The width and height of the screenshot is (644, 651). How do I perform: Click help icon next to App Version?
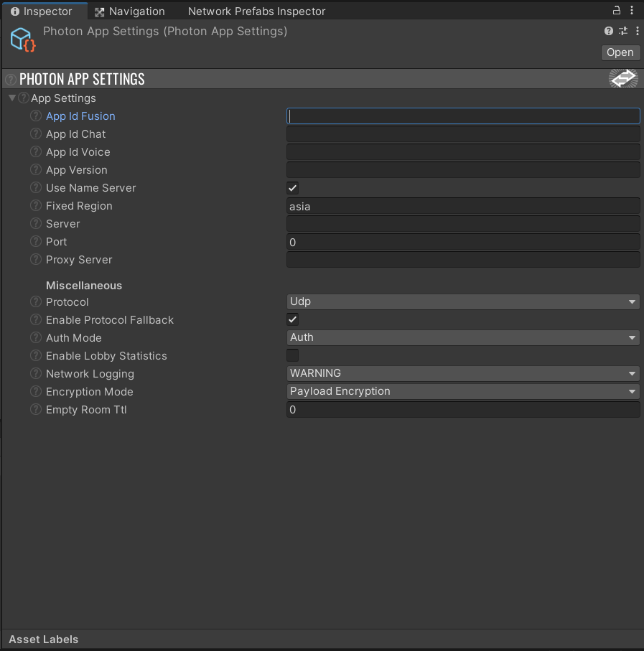click(x=36, y=169)
